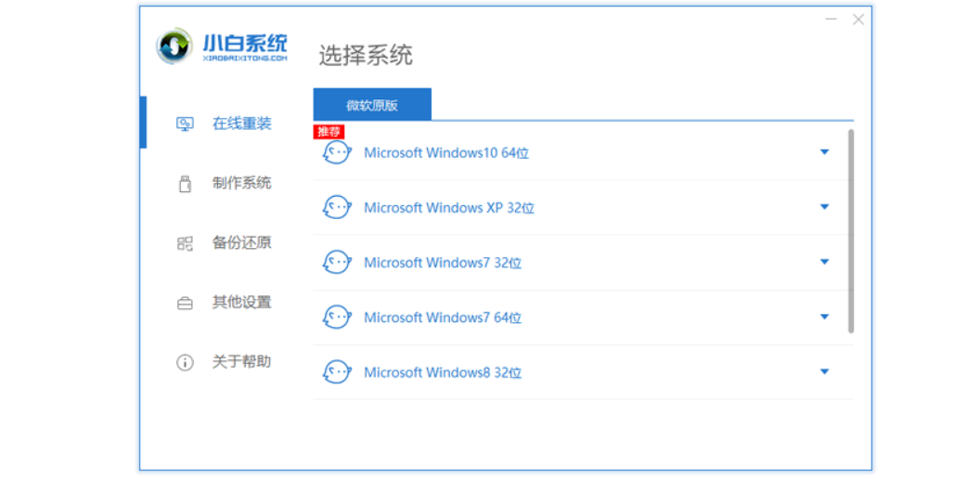Image resolution: width=980 pixels, height=480 pixels.
Task: Open the 备份还原 sidebar menu
Action: click(241, 243)
